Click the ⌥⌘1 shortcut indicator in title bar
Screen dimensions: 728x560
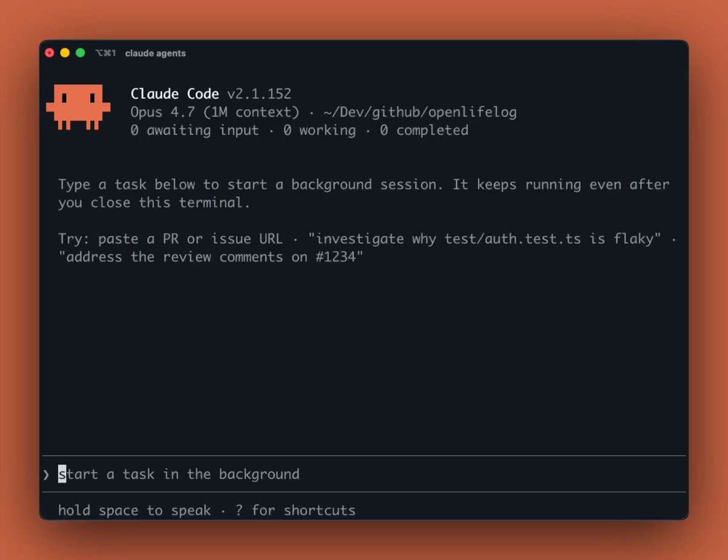(106, 53)
